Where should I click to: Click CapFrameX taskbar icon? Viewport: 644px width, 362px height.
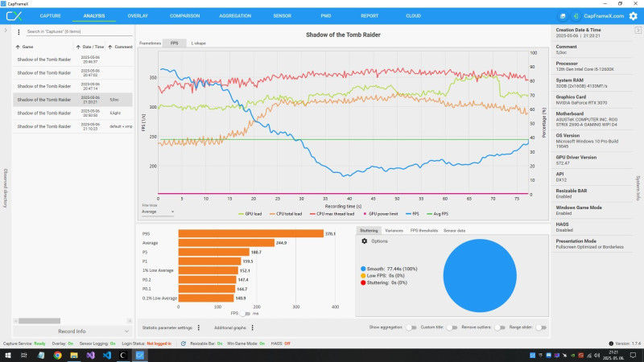pos(139,356)
